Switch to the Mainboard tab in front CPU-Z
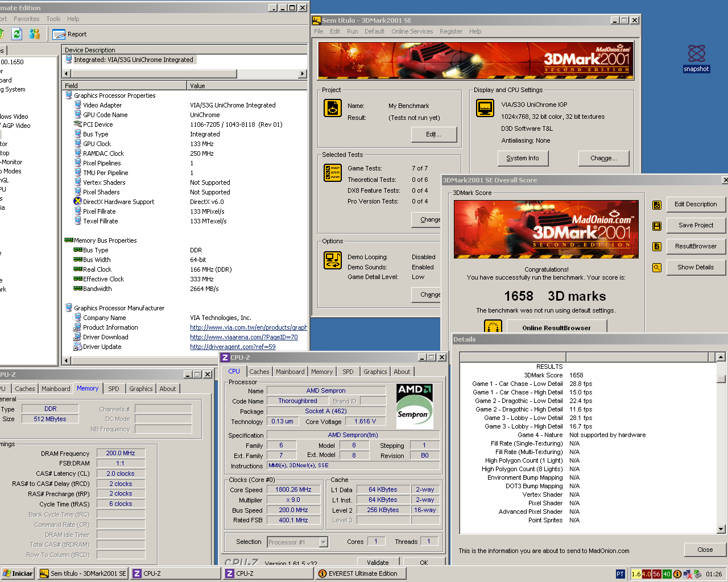728x582 pixels. click(290, 372)
